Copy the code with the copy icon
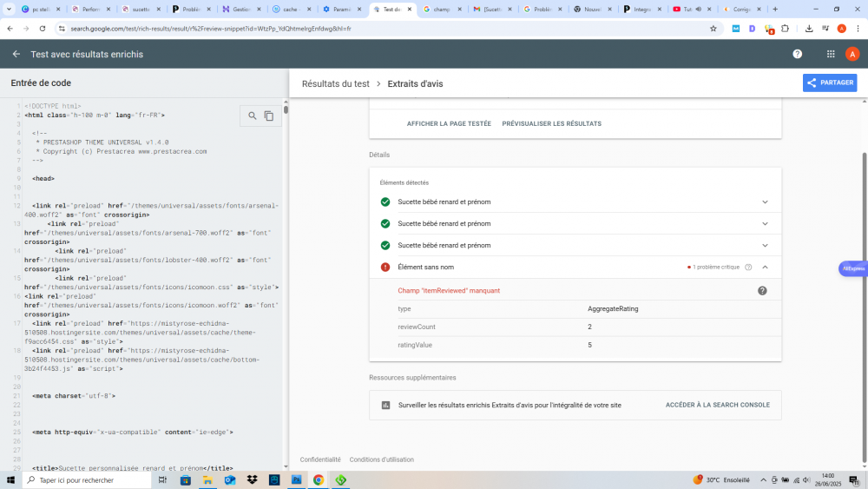 click(x=269, y=116)
